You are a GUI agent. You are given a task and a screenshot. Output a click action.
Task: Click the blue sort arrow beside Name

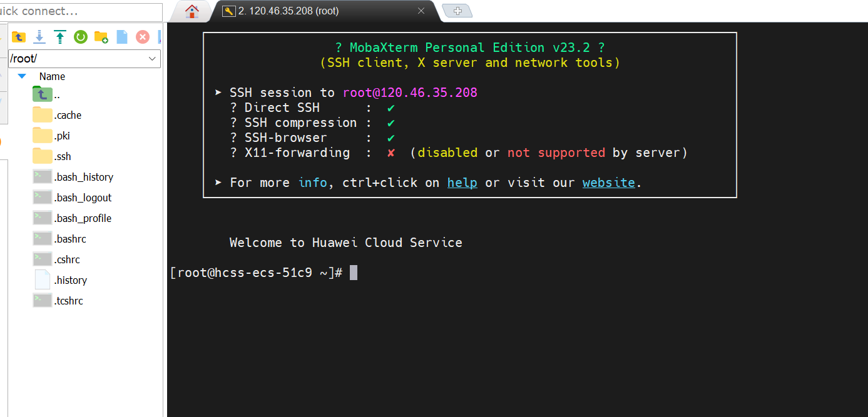click(x=22, y=76)
